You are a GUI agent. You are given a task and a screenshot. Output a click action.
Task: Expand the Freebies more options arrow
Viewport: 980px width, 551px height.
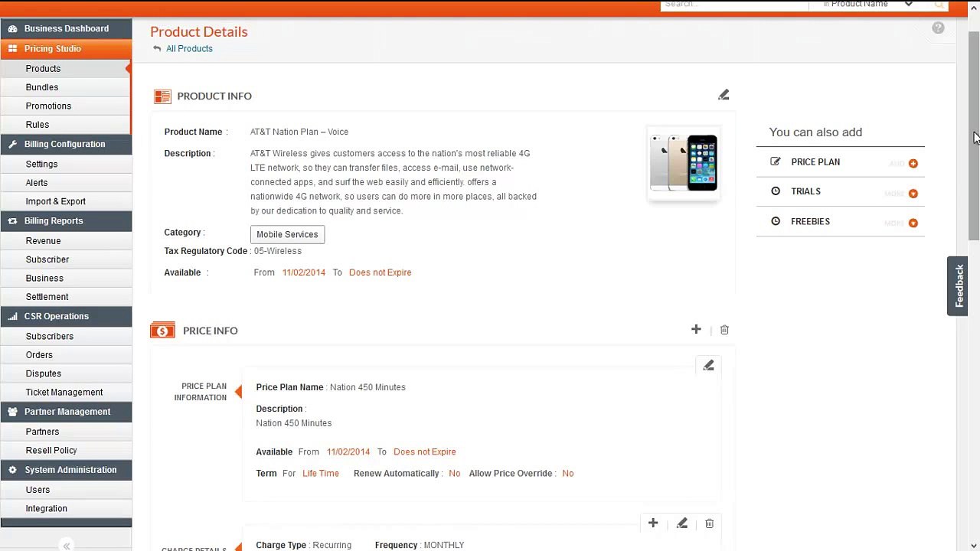pyautogui.click(x=913, y=223)
